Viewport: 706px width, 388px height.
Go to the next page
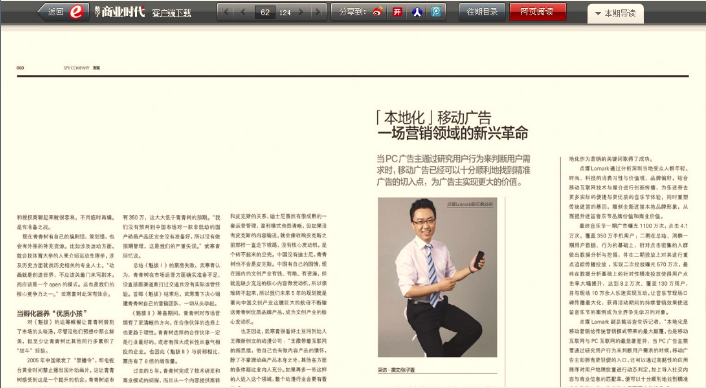[x=301, y=12]
